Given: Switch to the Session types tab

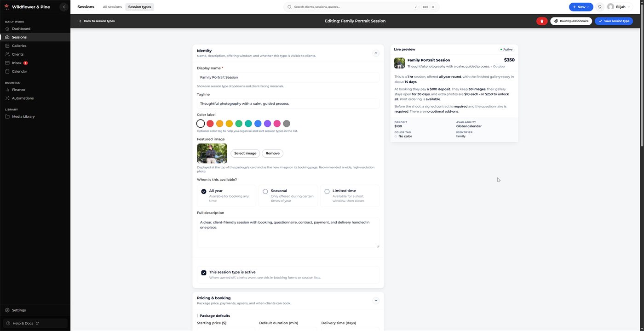Looking at the screenshot, I should pyautogui.click(x=140, y=7).
